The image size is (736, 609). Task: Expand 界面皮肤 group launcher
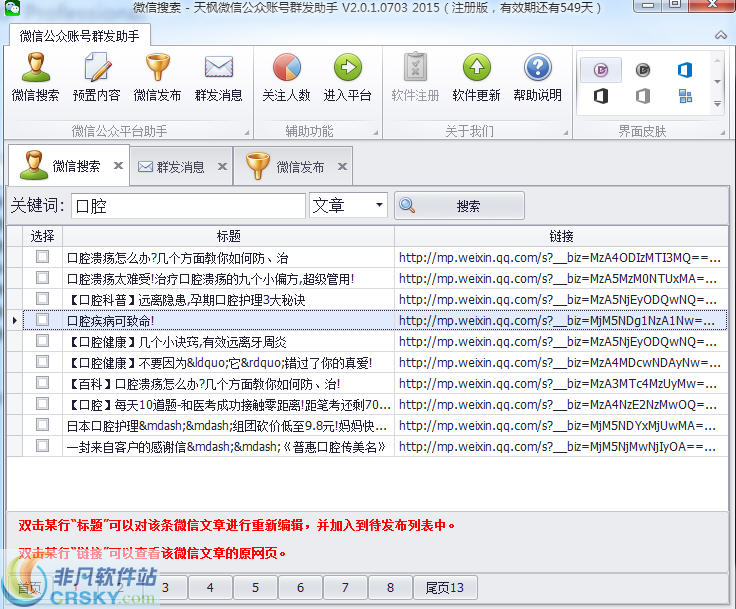tap(723, 133)
